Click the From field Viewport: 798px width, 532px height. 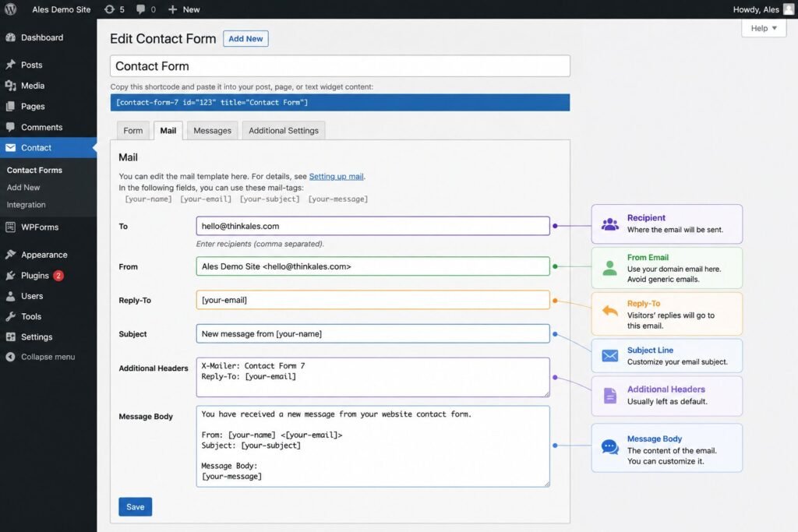pos(373,266)
